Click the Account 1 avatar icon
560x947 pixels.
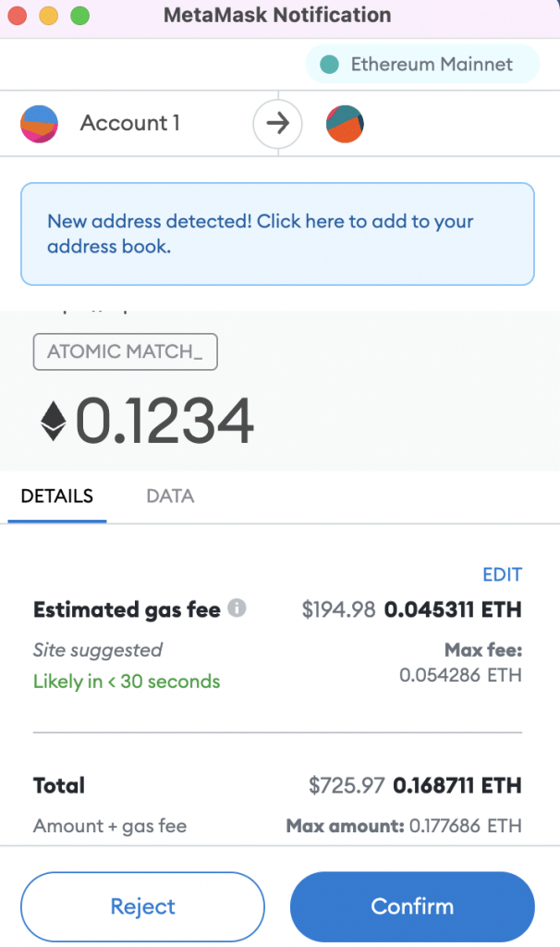39,124
